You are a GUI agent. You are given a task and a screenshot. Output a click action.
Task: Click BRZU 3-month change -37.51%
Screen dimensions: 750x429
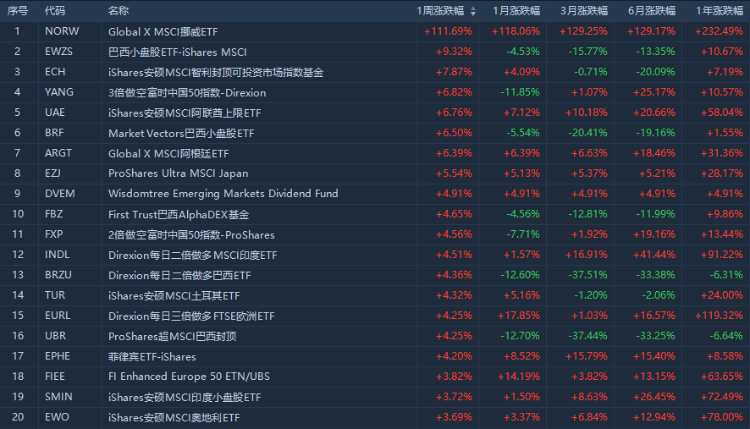click(x=588, y=275)
